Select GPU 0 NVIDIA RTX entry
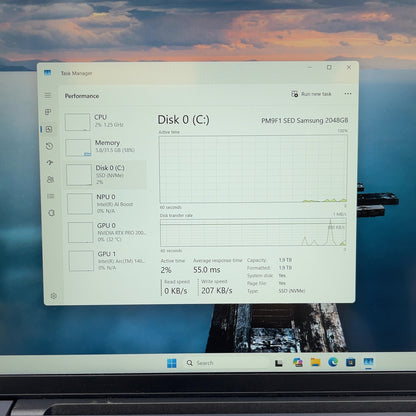The image size is (416, 416). [107, 232]
